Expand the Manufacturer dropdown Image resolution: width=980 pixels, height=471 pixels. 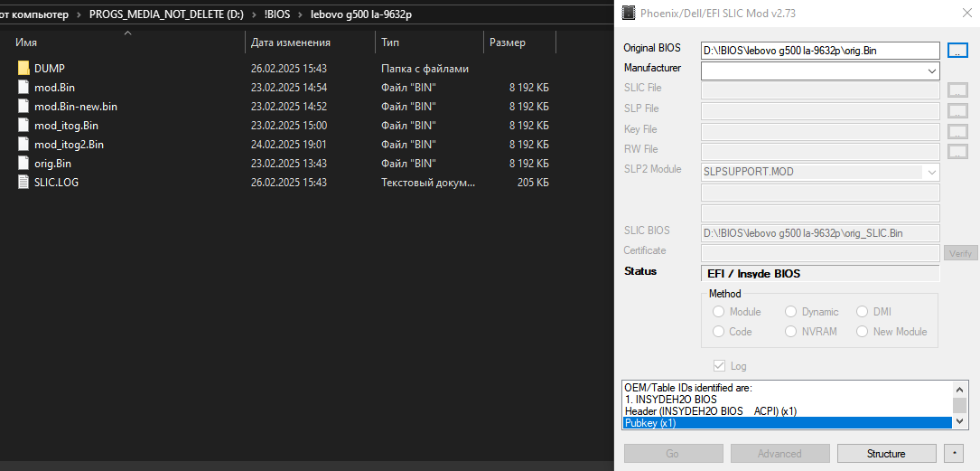click(x=932, y=71)
